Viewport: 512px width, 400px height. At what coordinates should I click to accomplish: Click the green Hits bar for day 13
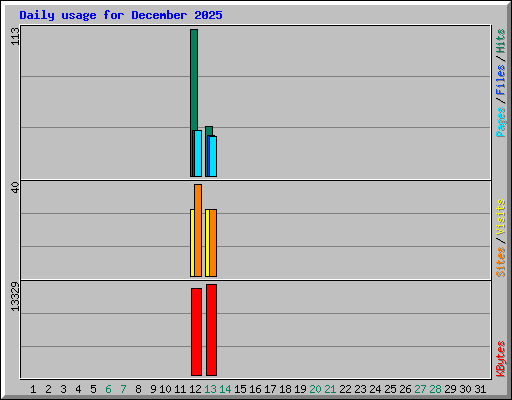pos(209,131)
